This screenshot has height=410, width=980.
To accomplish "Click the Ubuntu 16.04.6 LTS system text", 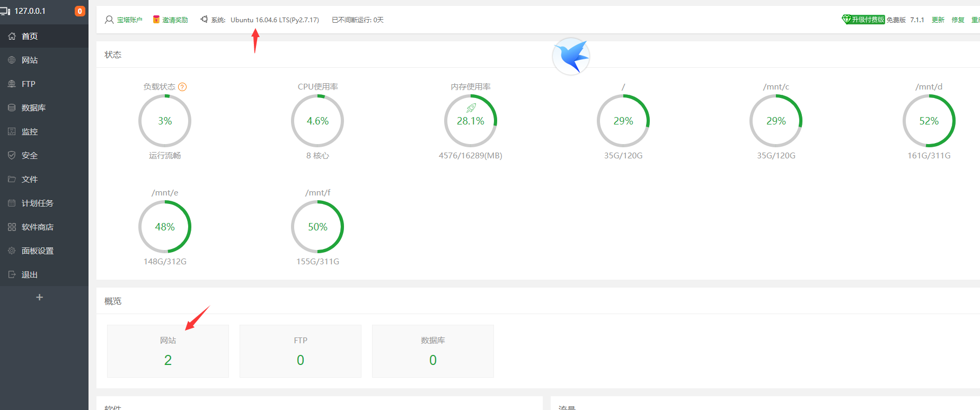I will click(x=275, y=20).
